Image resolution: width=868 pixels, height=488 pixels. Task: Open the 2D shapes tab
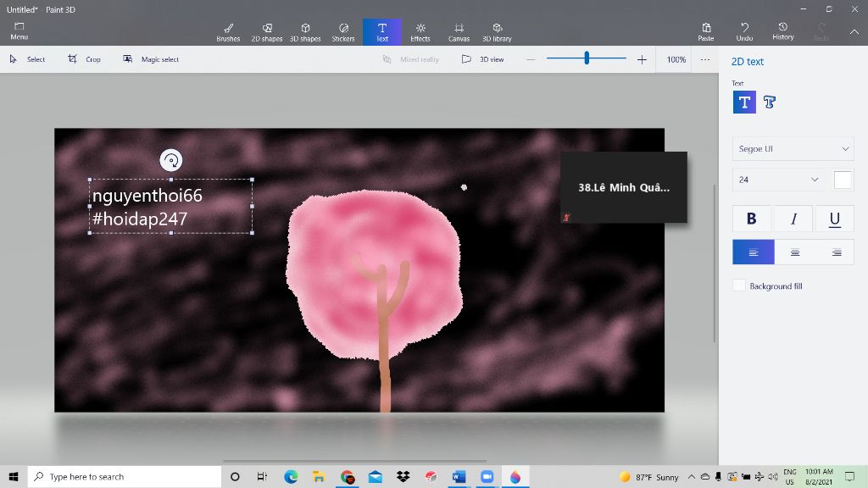point(267,32)
